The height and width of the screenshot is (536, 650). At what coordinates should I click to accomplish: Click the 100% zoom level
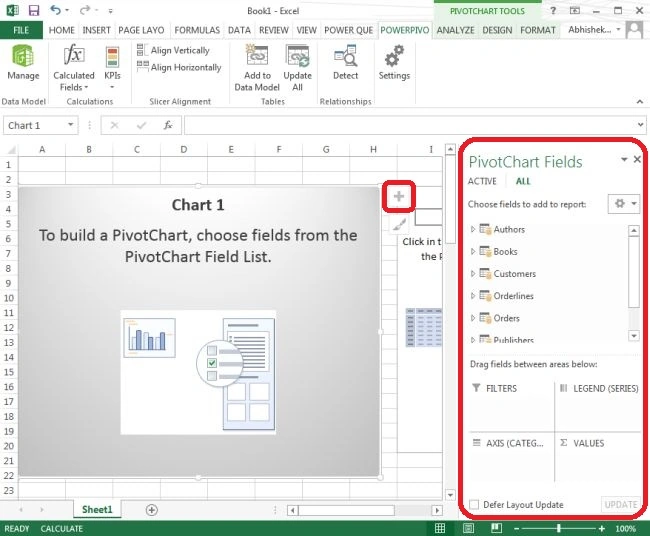[625, 529]
